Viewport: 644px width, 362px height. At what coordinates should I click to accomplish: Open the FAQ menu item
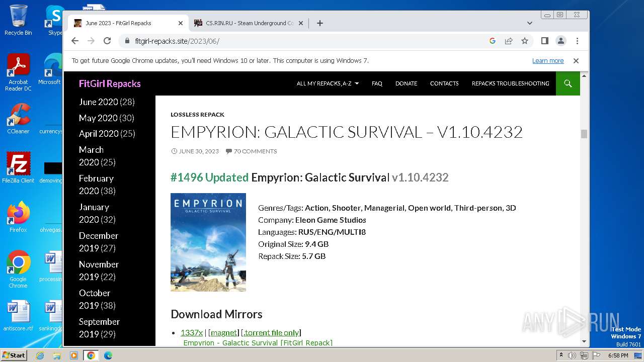point(377,83)
